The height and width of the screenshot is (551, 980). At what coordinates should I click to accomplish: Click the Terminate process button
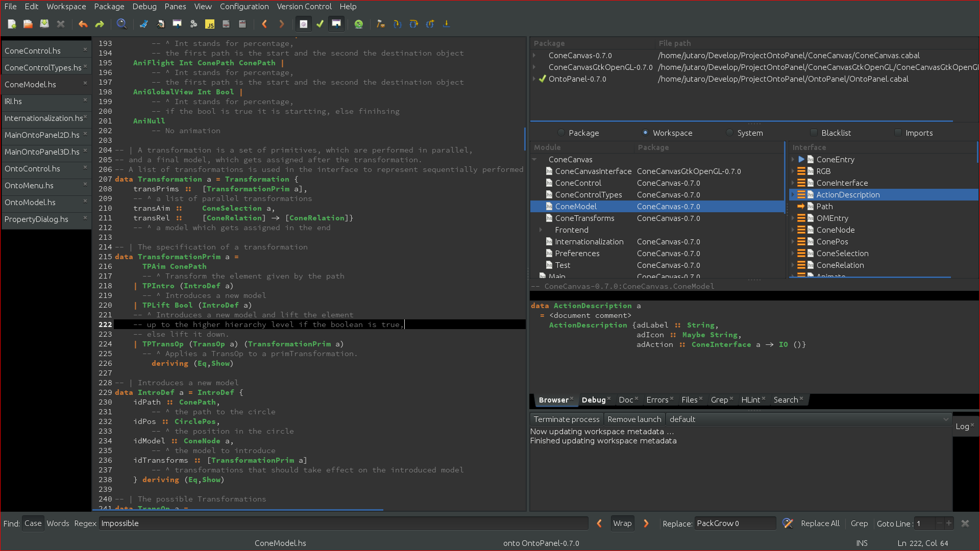coord(567,419)
